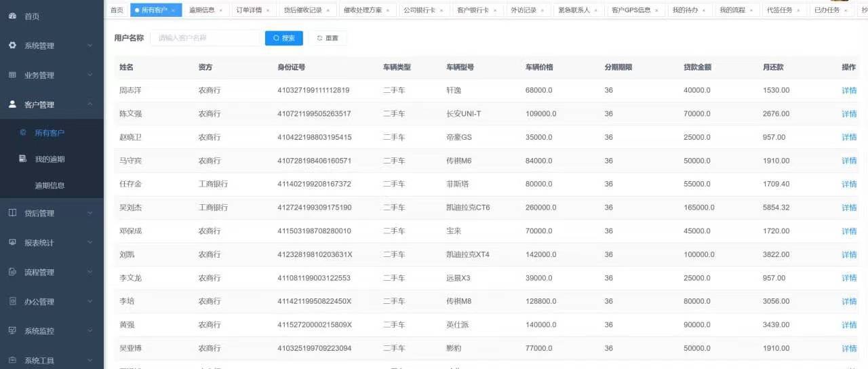This screenshot has height=369, width=868.
Task: Close the 逾期信息 tab
Action: coord(220,10)
